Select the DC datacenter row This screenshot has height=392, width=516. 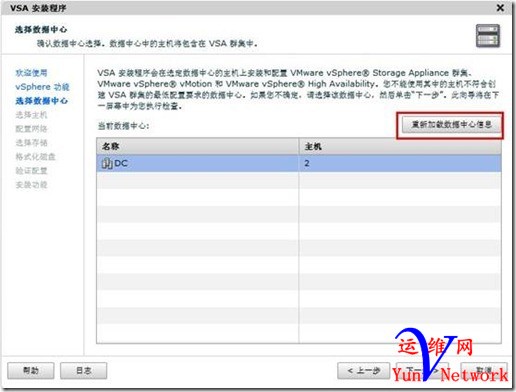(x=299, y=163)
